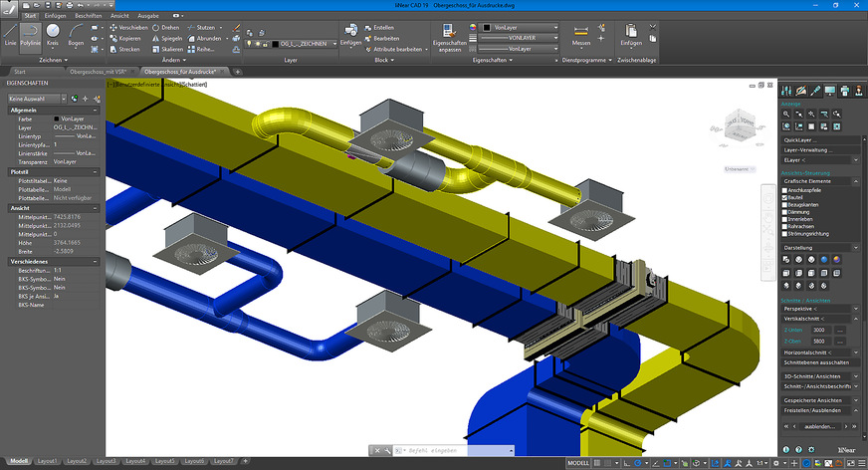
Task: Open the sliders settings tab icon in right panel
Action: [786, 91]
